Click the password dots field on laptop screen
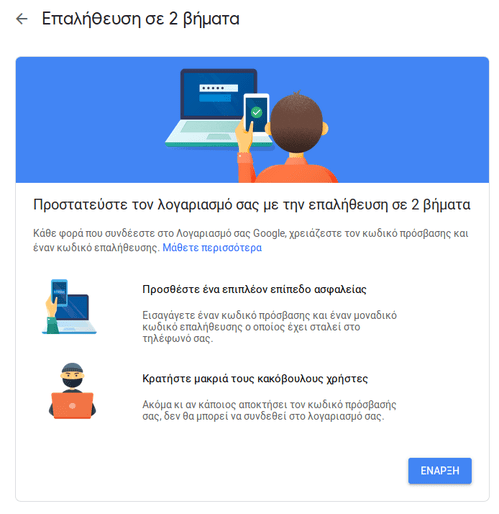The width and height of the screenshot is (499, 514). tap(219, 88)
